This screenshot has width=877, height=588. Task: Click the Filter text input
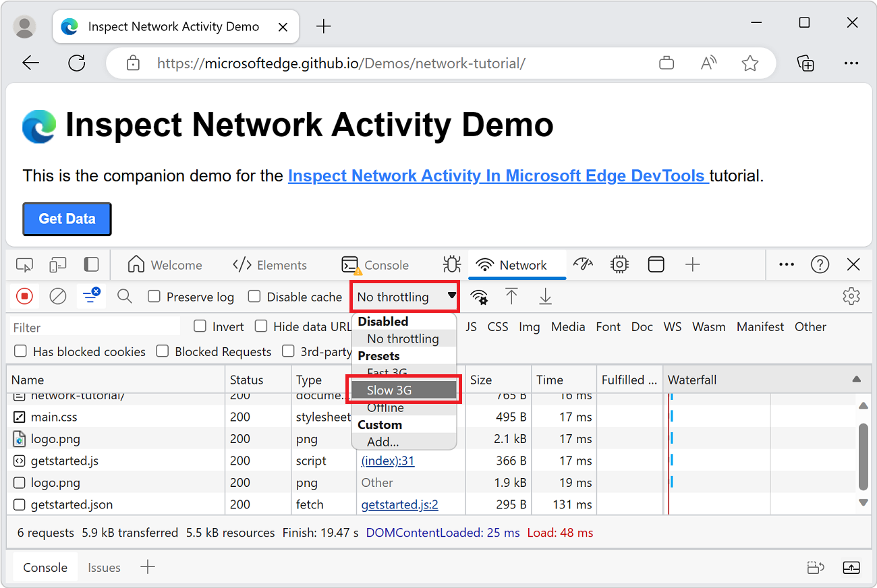96,327
